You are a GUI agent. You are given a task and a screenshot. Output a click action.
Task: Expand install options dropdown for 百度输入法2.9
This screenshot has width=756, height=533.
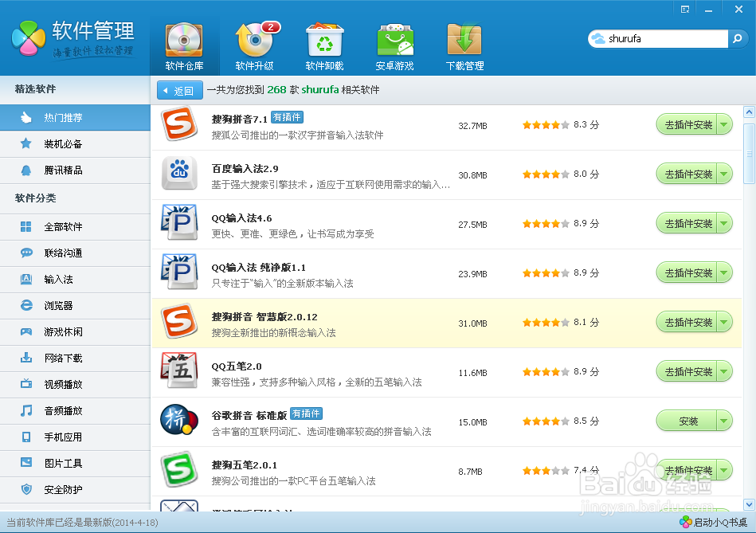724,174
